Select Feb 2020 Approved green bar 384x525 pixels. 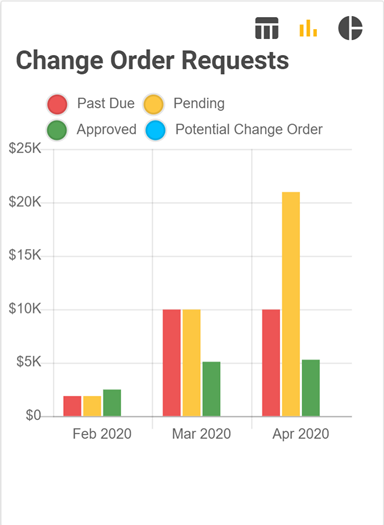click(112, 403)
